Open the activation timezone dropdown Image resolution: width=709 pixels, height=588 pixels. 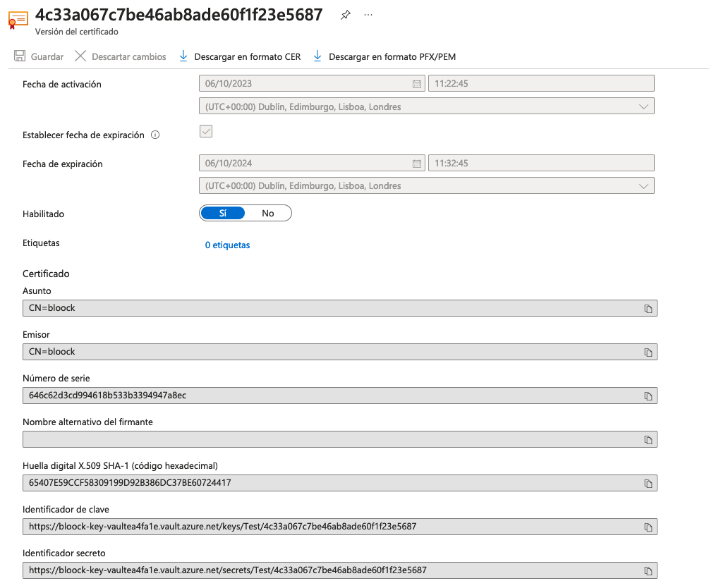click(x=644, y=106)
